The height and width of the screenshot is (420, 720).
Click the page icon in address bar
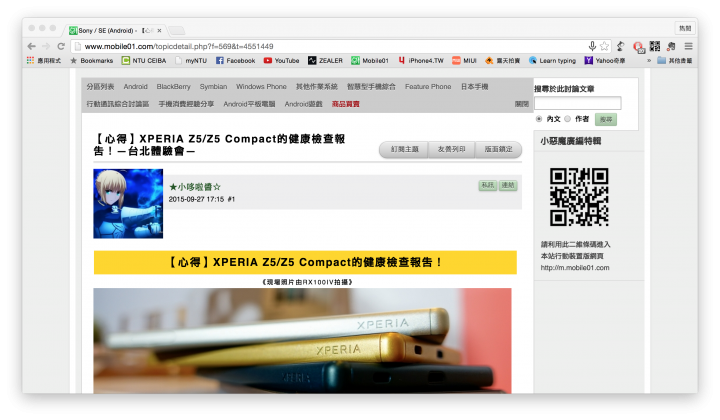[78, 46]
